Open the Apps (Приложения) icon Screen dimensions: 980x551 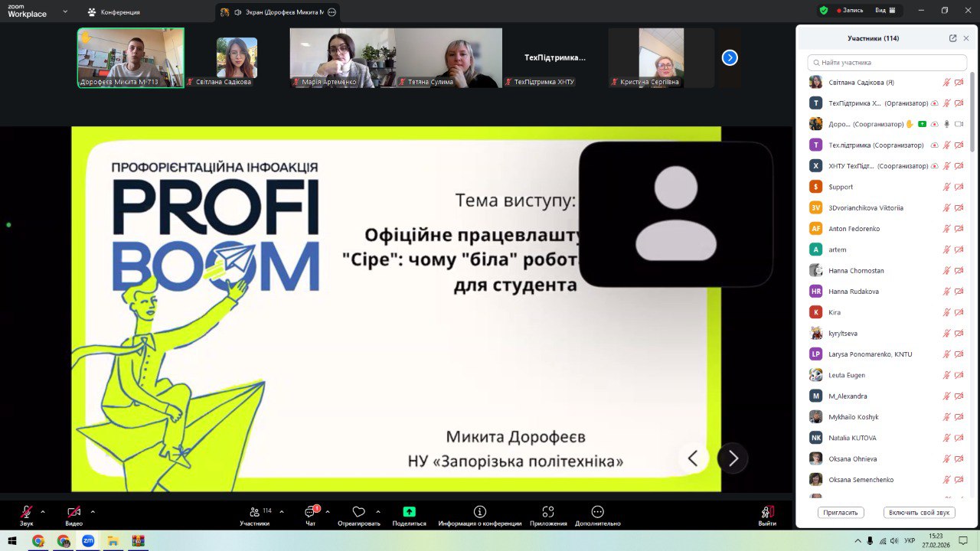(548, 512)
